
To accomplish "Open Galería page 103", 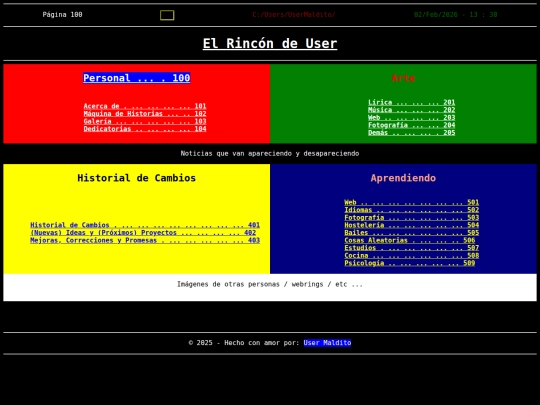I will 145,121.
